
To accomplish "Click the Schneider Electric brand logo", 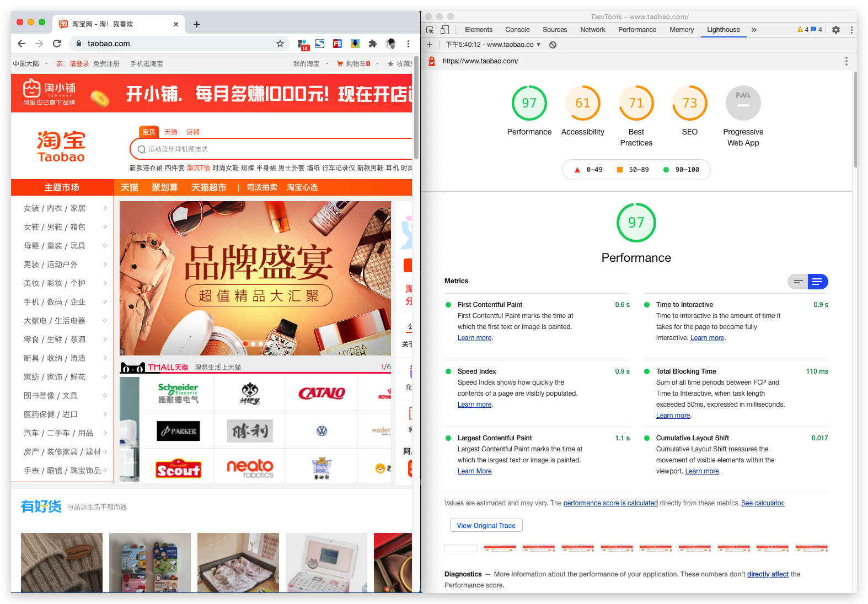I will pos(178,393).
